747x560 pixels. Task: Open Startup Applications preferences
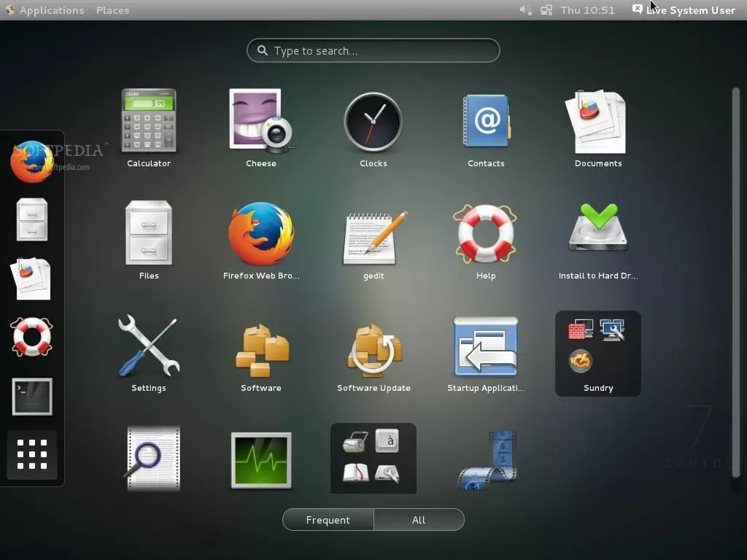486,346
